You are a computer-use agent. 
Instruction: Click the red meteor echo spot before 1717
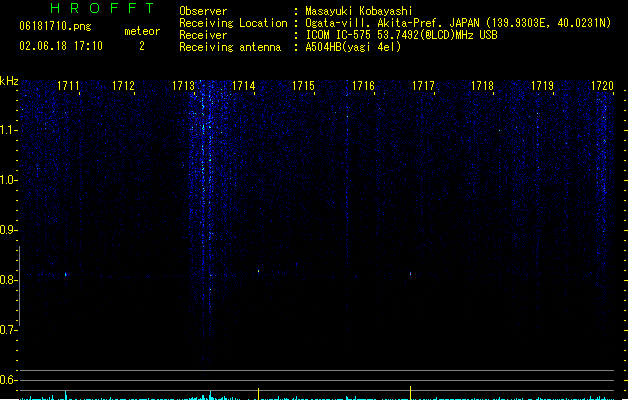tap(410, 274)
